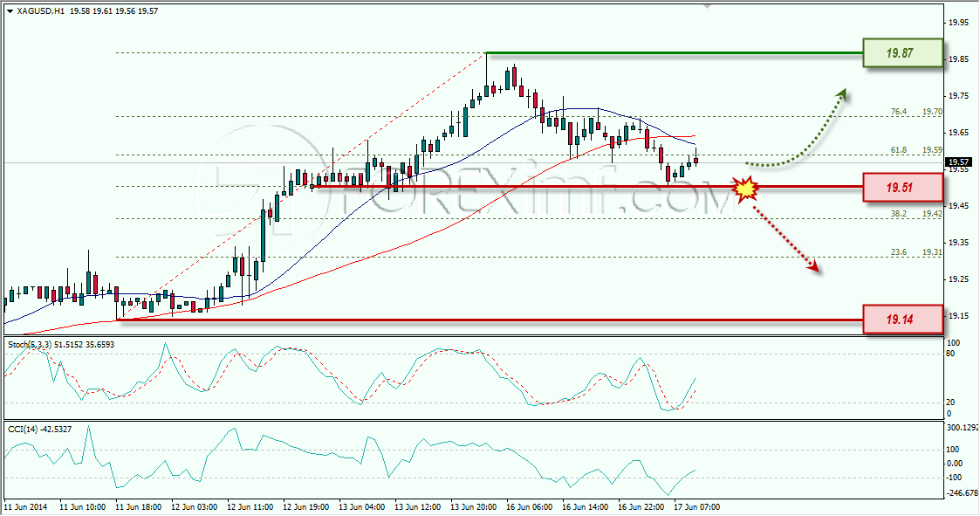Image resolution: width=980 pixels, height=516 pixels.
Task: Click the Fibonacci 38.2 level label
Action: (x=898, y=214)
